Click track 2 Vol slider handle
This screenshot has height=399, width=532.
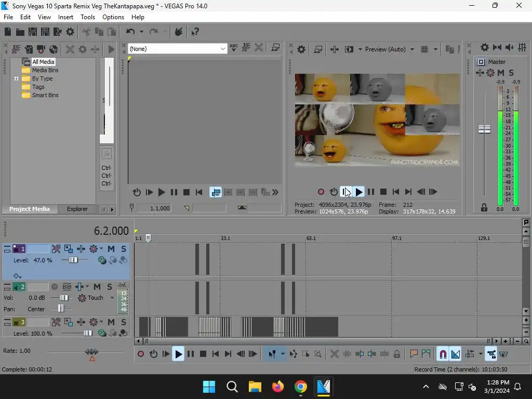click(64, 298)
